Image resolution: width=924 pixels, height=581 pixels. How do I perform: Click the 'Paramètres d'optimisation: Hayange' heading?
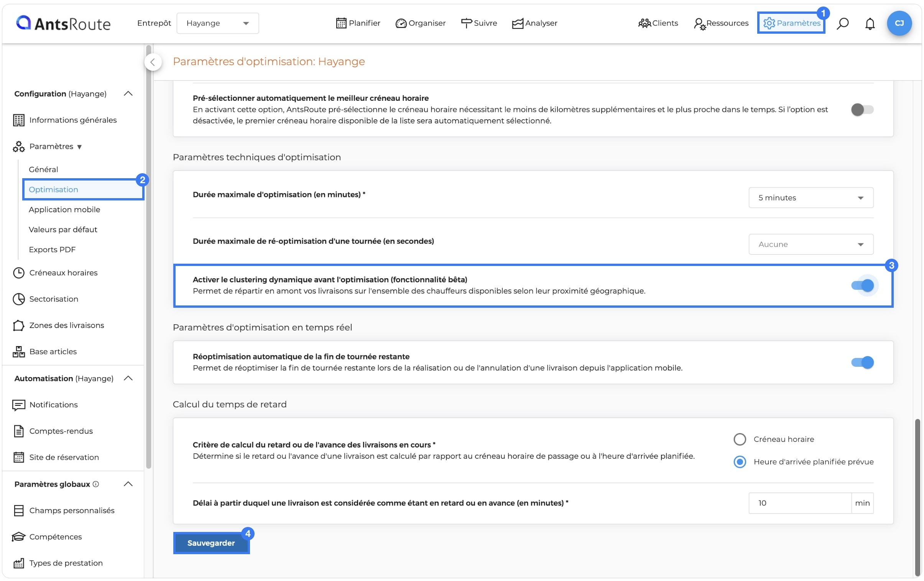click(x=269, y=62)
